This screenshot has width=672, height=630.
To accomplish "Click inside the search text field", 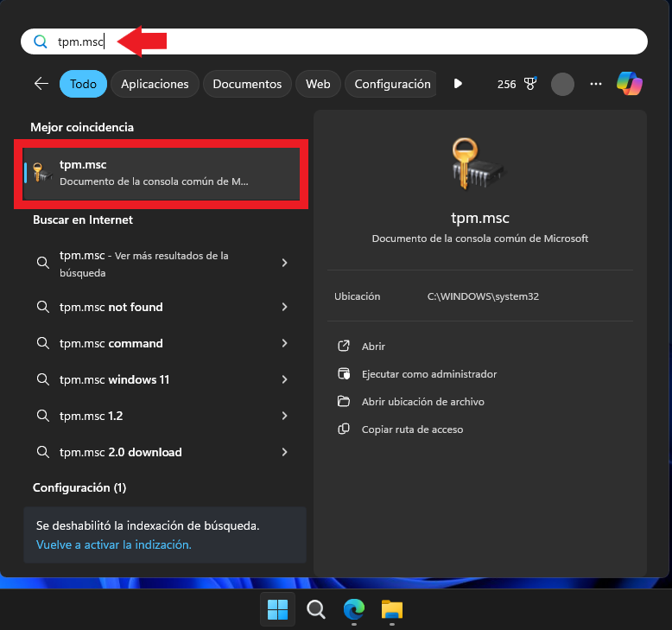I will pos(334,41).
